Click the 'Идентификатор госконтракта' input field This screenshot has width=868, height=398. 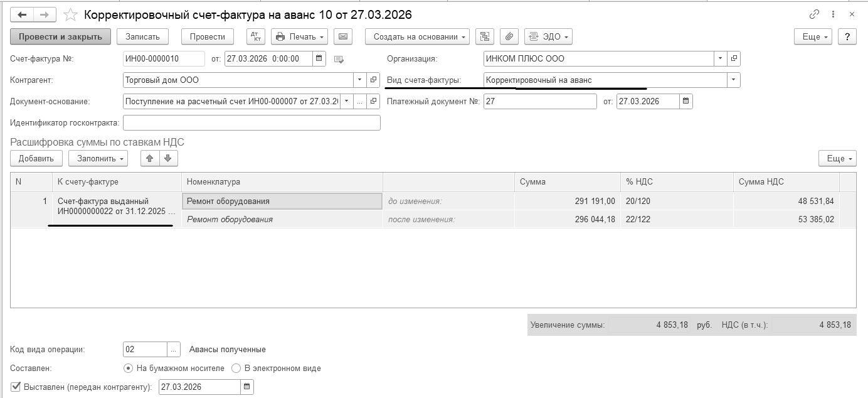(251, 122)
